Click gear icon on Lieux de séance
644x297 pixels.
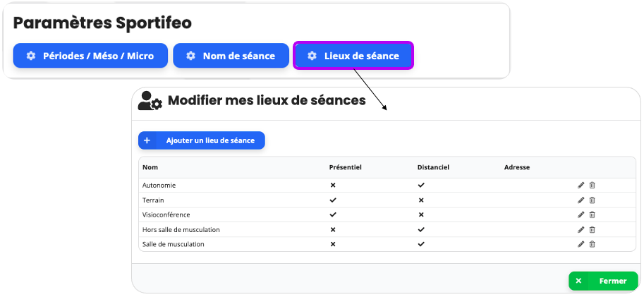click(312, 56)
